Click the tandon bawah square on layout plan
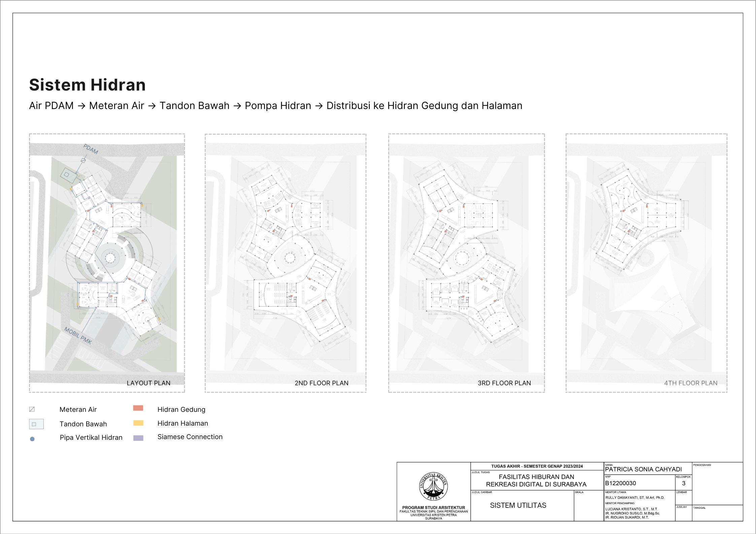The width and height of the screenshot is (756, 534). (x=68, y=175)
